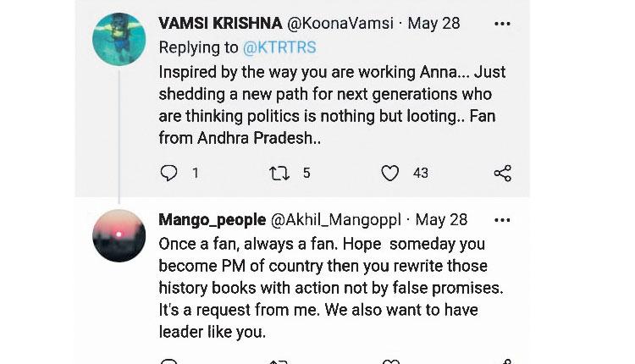635x364 pixels.
Task: Click reply icon on Vamsi Krishna's tweet
Action: [x=169, y=174]
